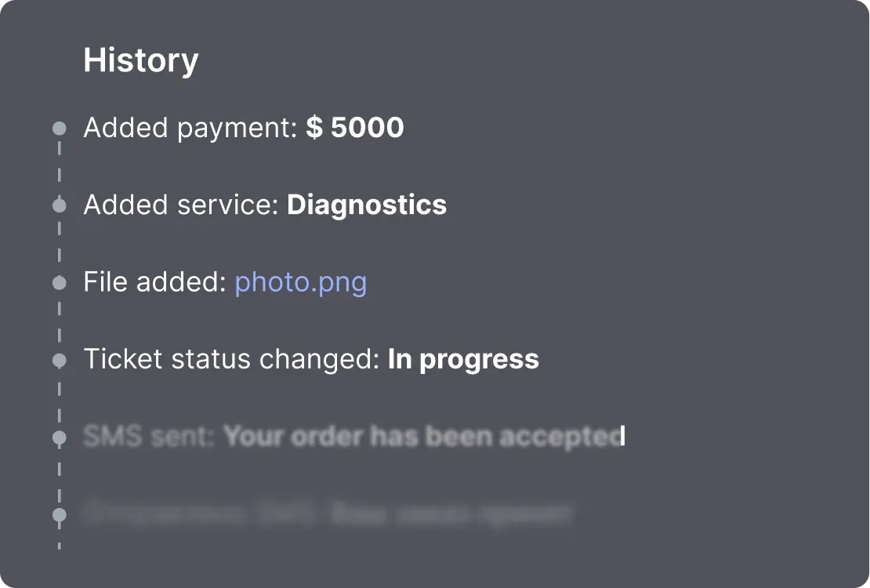870x588 pixels.
Task: Select the Added payment $5000 entry
Action: [x=243, y=128]
